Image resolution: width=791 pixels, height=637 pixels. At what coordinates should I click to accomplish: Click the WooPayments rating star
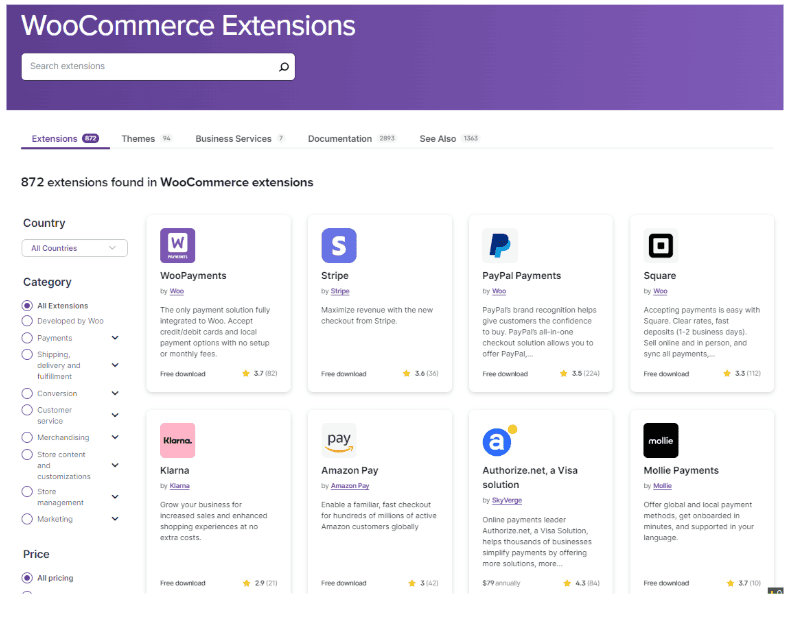point(246,373)
